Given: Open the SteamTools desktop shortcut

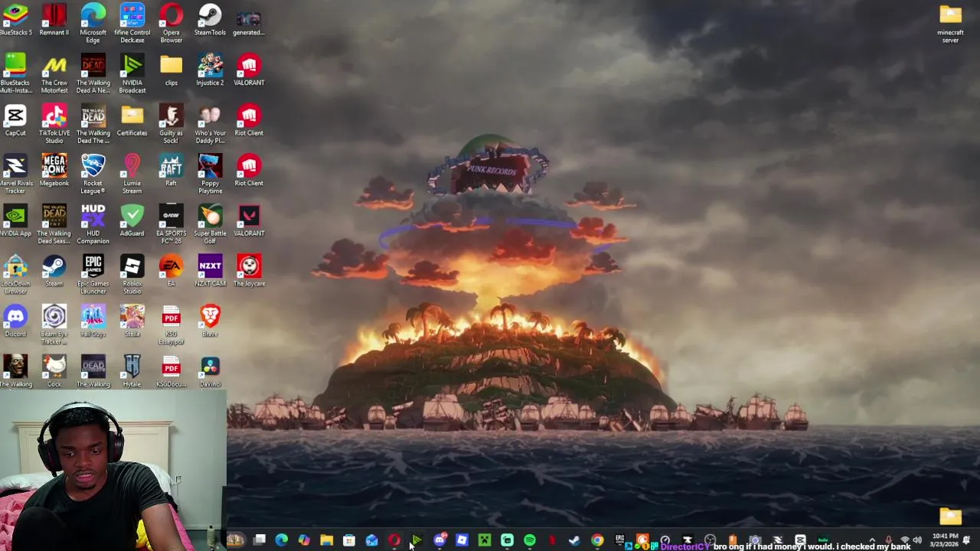Looking at the screenshot, I should [x=210, y=20].
